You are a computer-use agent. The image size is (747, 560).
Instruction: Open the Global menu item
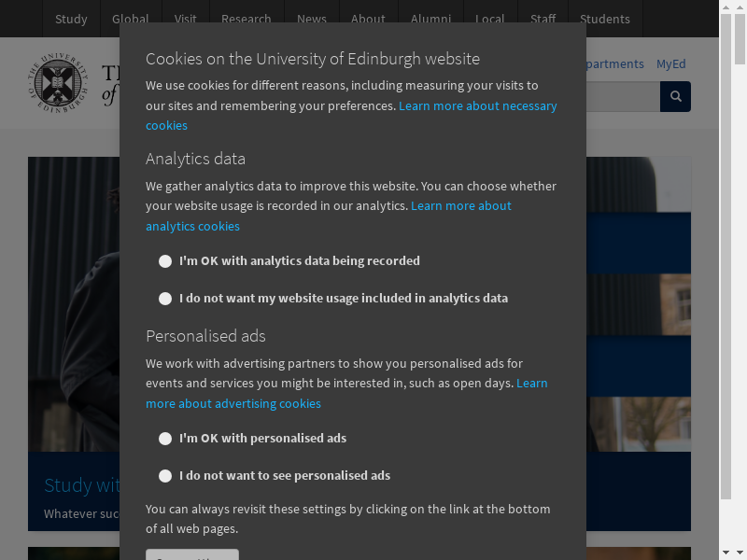(130, 19)
